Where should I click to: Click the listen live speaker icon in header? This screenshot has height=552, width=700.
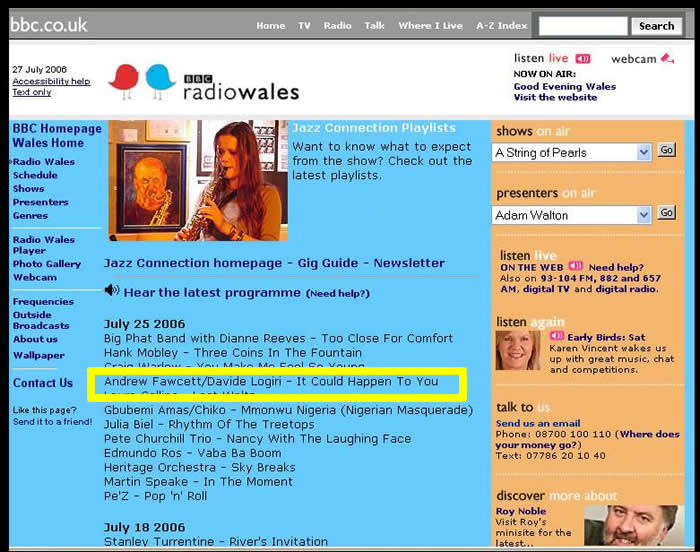(583, 59)
